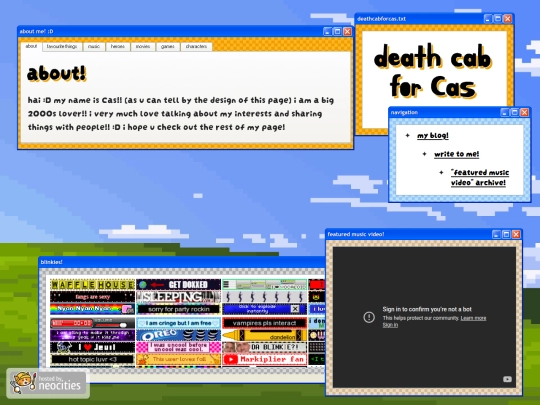This screenshot has width=540, height=405.
Task: Close the "featured music video!" window
Action: (516, 234)
